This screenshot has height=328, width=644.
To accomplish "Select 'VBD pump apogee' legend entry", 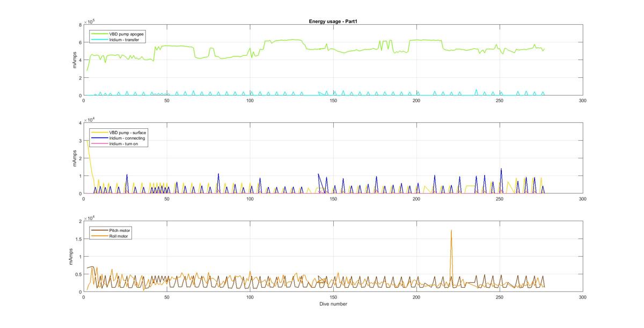I will pyautogui.click(x=126, y=34).
